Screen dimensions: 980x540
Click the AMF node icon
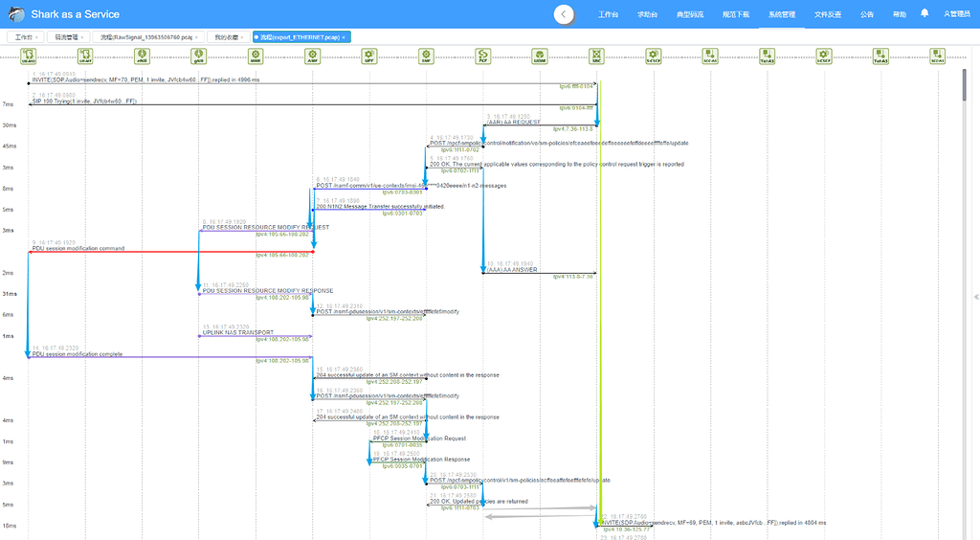[313, 56]
